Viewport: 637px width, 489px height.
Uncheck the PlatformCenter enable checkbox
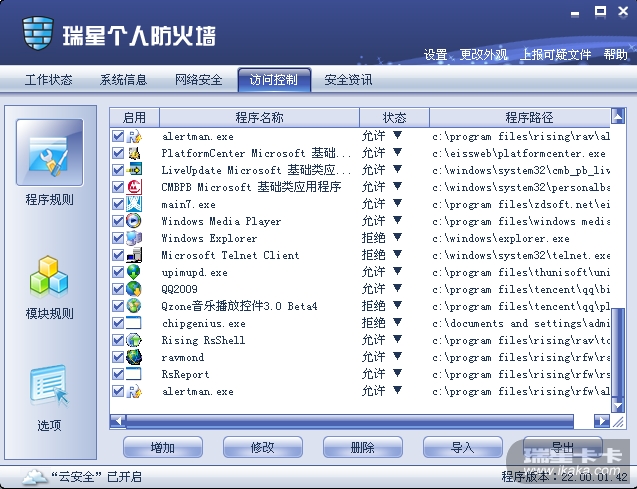(118, 153)
